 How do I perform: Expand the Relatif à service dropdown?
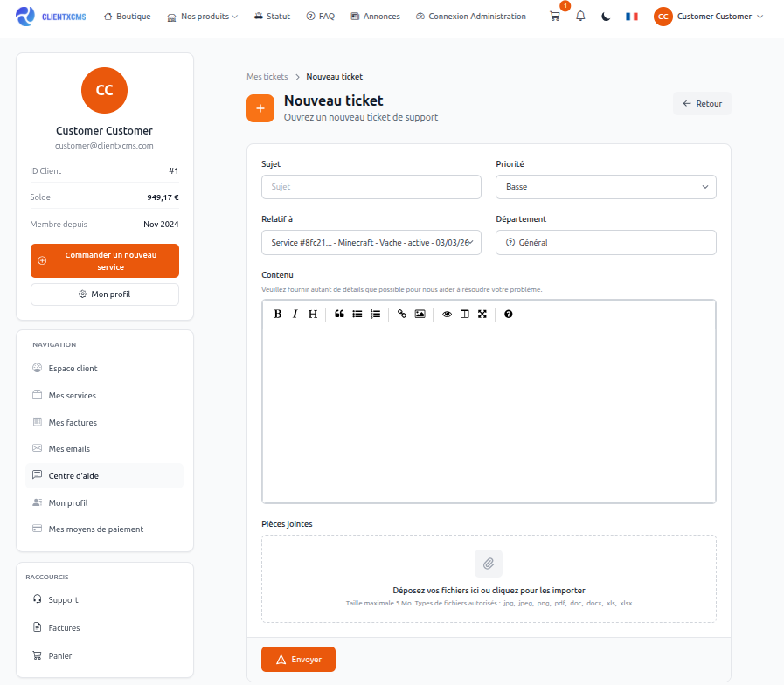[x=371, y=242]
